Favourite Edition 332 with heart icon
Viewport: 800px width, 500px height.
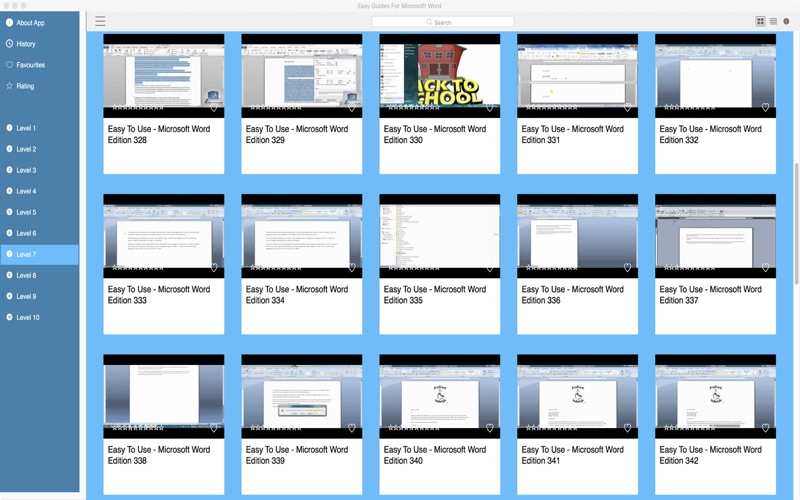point(765,108)
